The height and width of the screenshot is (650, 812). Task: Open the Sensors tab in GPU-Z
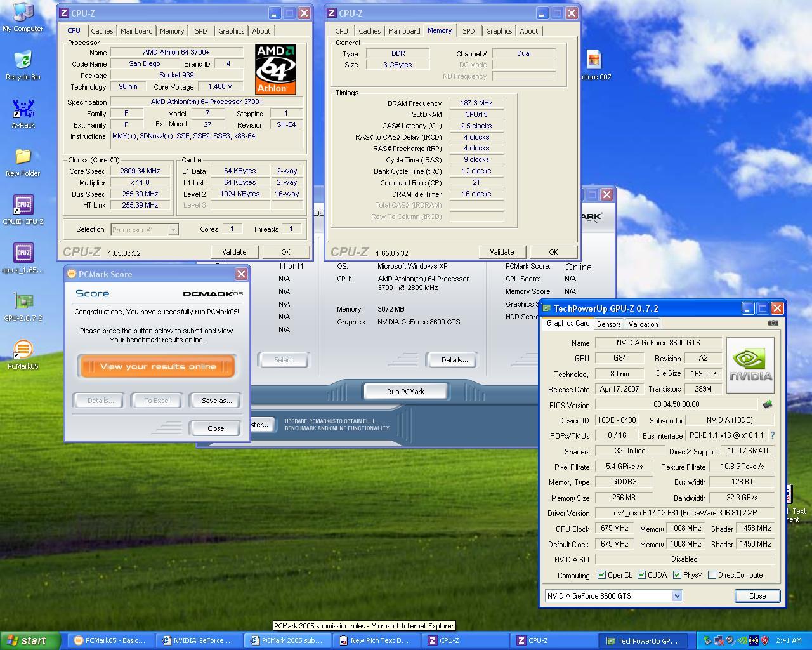coord(609,324)
